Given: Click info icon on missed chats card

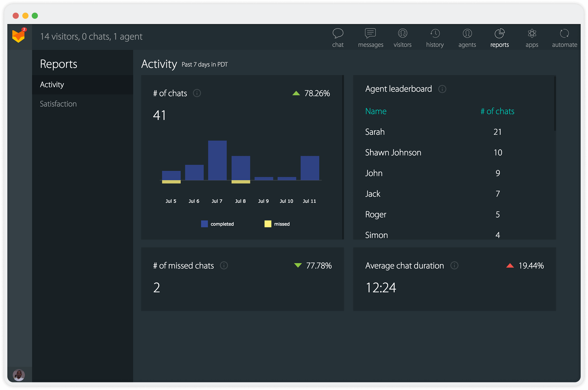Looking at the screenshot, I should tap(225, 266).
